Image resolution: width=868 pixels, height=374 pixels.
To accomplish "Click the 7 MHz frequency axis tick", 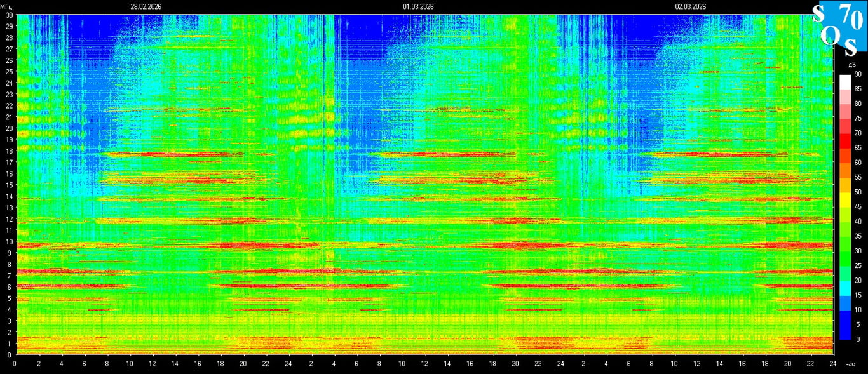I will pyautogui.click(x=9, y=276).
